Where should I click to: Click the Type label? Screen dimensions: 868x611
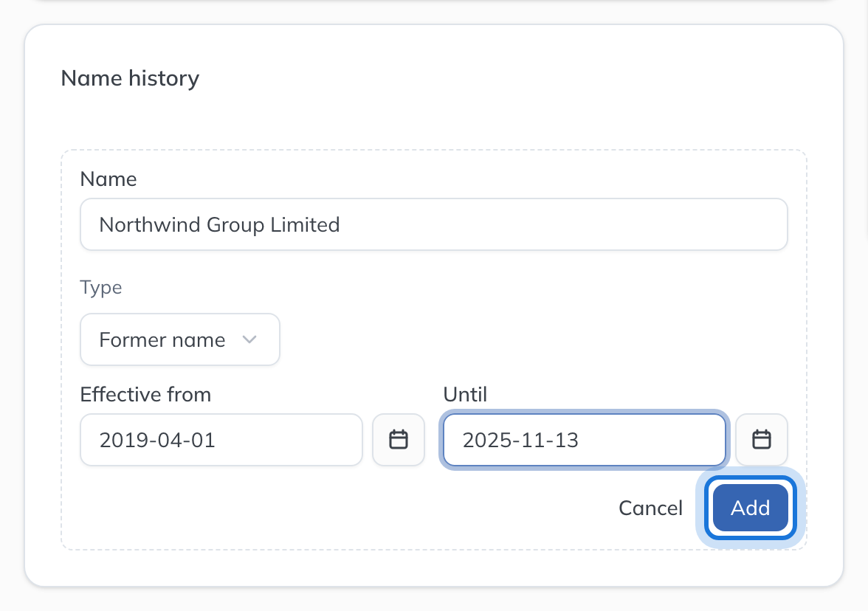tap(100, 288)
